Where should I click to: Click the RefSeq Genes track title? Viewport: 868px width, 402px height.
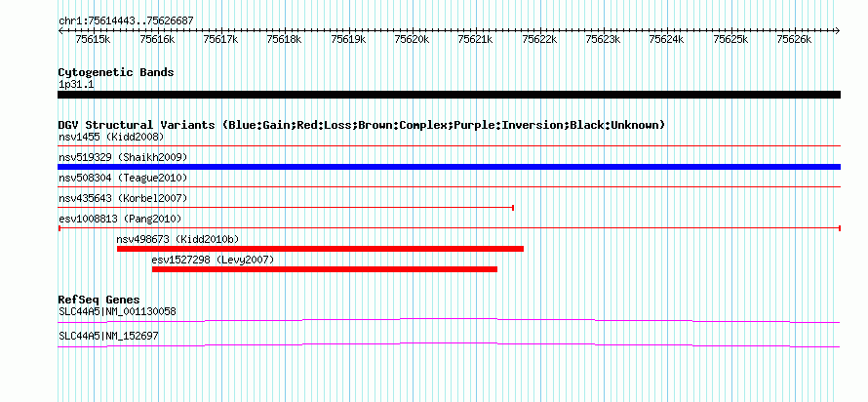point(99,301)
